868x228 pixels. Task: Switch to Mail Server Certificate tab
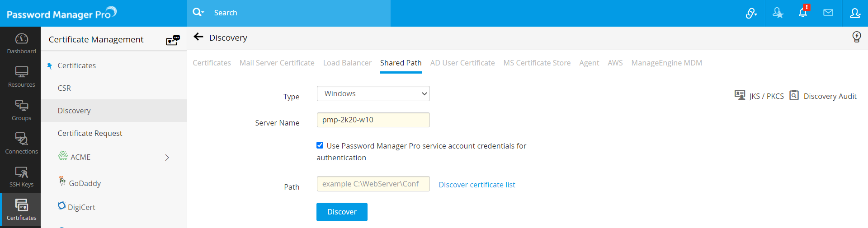277,63
